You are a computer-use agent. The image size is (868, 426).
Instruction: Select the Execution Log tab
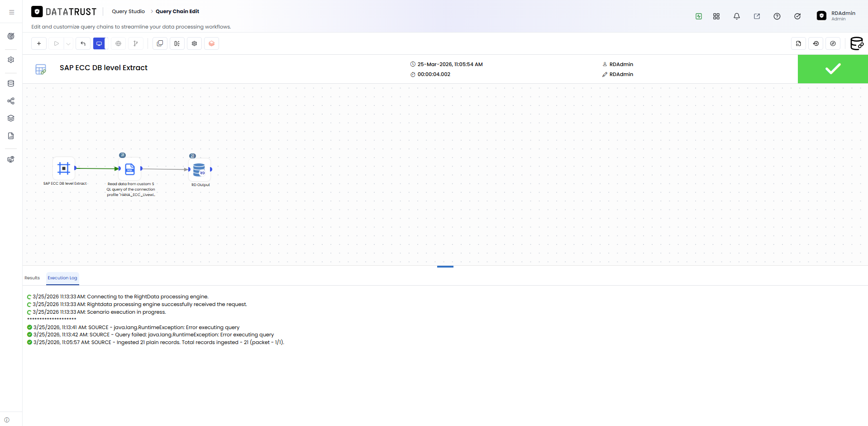click(62, 278)
